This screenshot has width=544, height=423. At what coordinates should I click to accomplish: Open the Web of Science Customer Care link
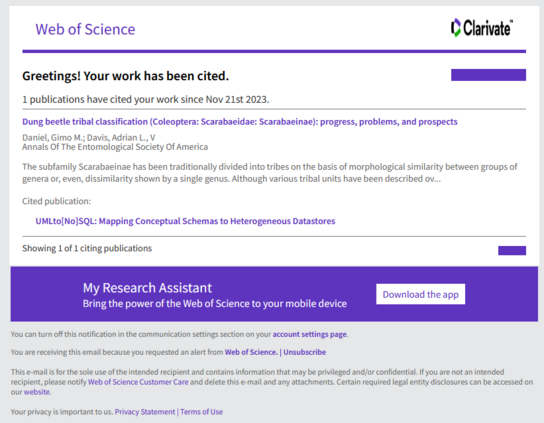click(138, 382)
